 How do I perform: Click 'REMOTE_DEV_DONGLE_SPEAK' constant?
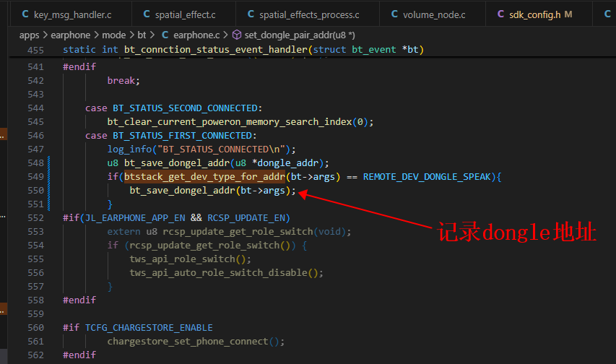(x=427, y=177)
